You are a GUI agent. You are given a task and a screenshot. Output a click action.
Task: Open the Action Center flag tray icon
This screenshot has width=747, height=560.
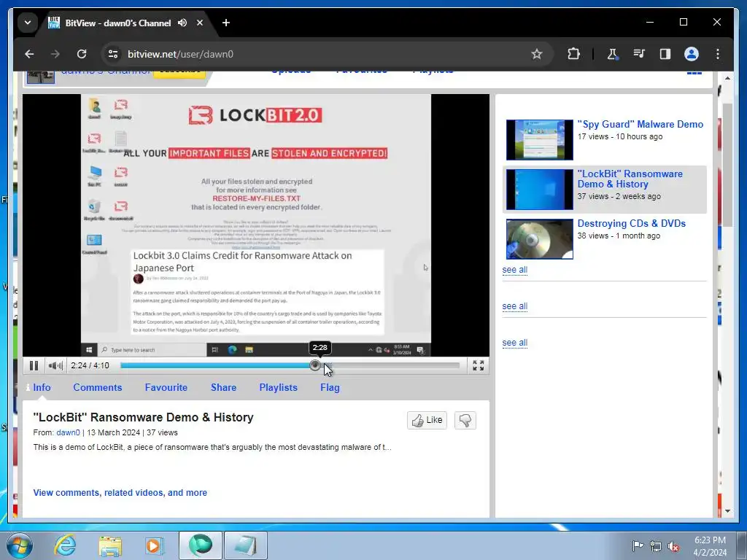pos(637,545)
